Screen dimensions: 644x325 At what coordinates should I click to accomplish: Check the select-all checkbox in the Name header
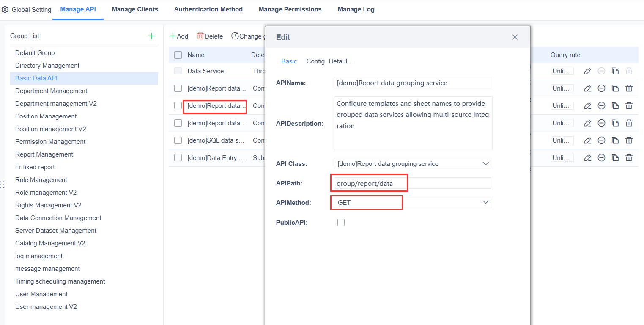178,55
